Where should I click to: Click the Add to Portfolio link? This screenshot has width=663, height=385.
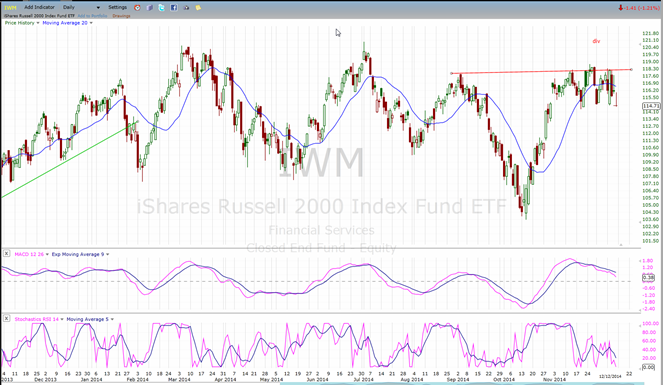tap(92, 16)
